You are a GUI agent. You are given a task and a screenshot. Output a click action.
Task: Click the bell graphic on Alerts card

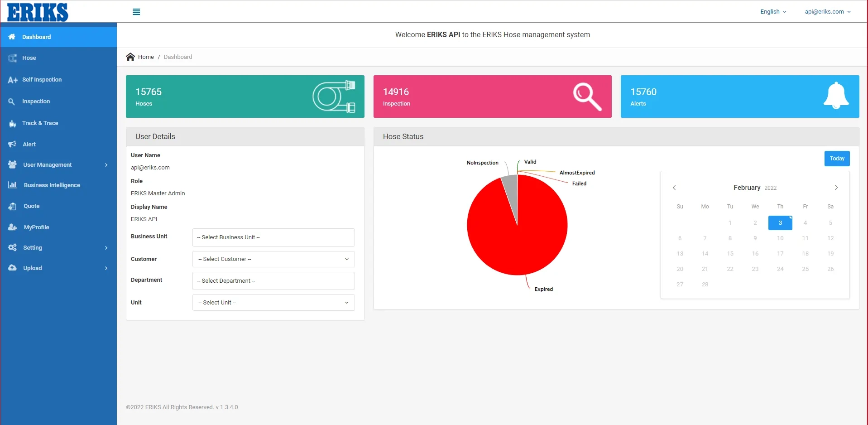pos(836,96)
